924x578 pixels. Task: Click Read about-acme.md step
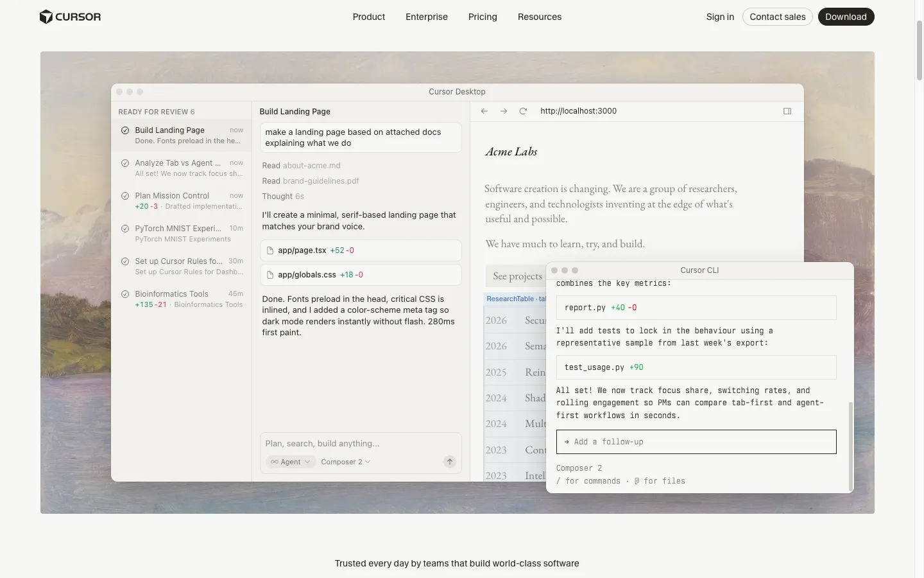301,166
